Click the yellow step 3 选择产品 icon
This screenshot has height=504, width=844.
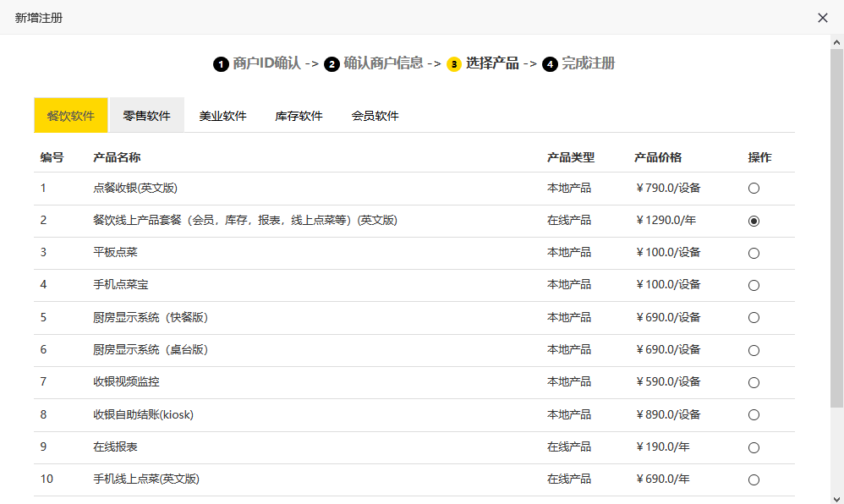tap(454, 64)
